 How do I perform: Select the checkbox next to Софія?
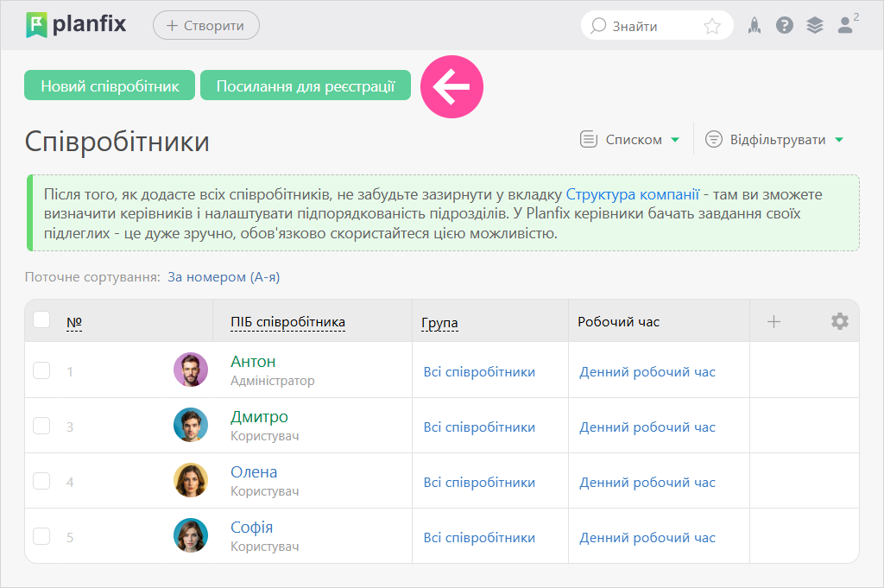pos(41,536)
